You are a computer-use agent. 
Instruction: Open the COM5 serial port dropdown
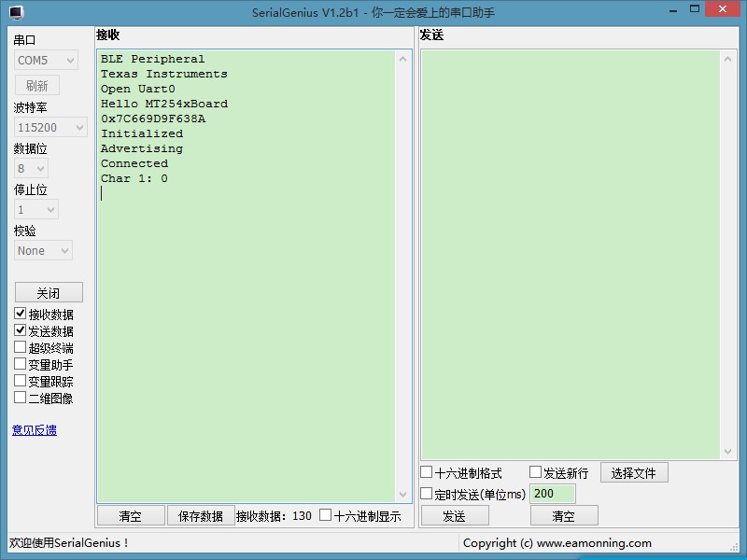46,61
